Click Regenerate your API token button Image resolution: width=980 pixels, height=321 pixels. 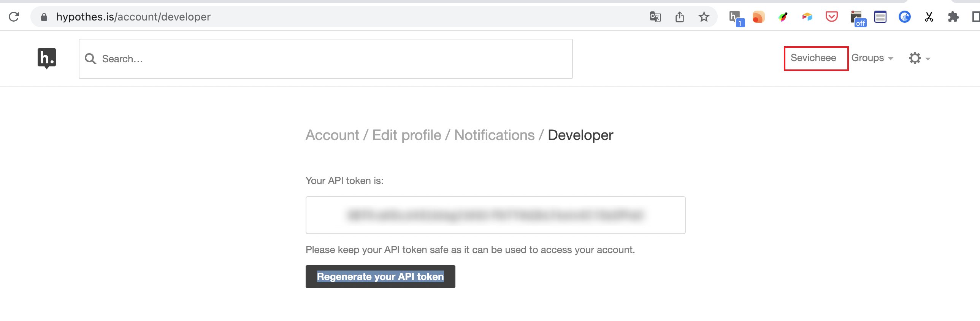380,277
